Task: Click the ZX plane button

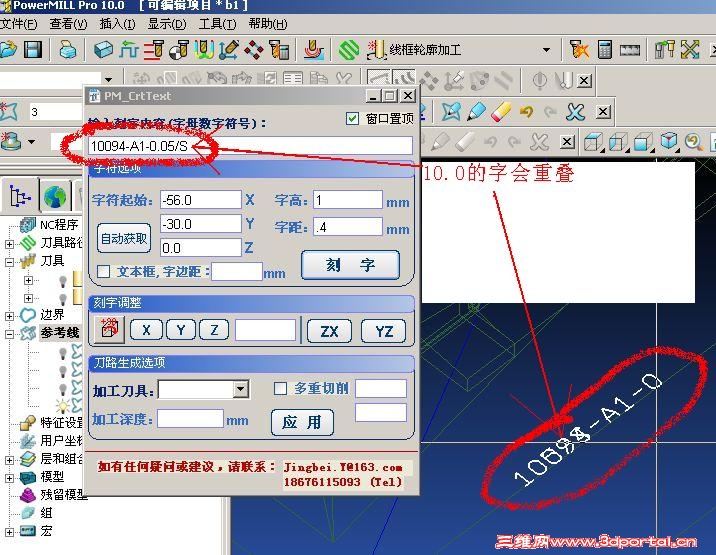Action: click(x=329, y=331)
